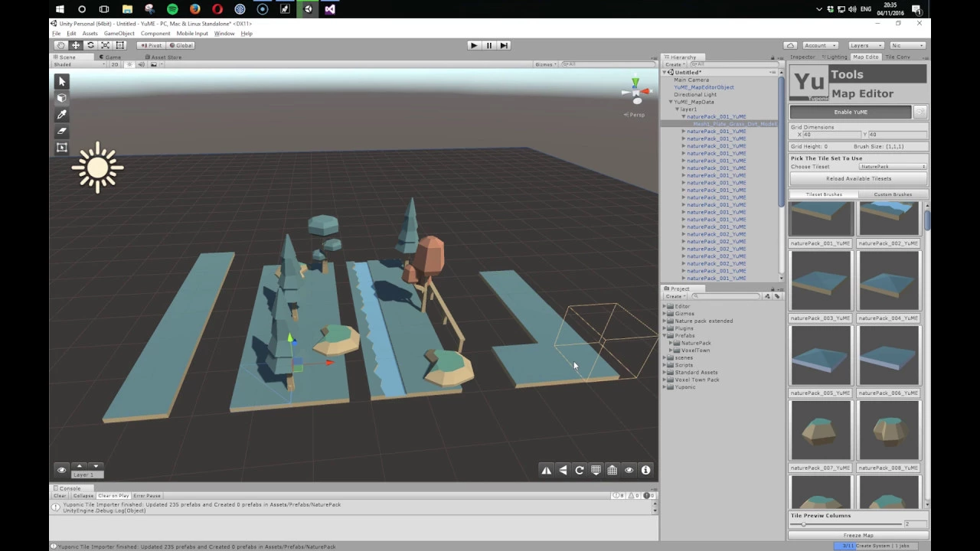980x551 pixels.
Task: Toggle scene audio speaker icon
Action: click(141, 64)
